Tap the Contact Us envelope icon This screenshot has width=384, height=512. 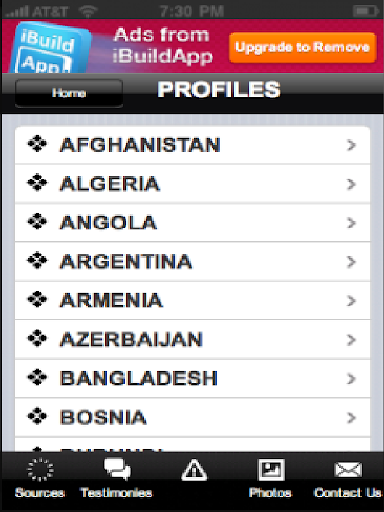[x=348, y=470]
